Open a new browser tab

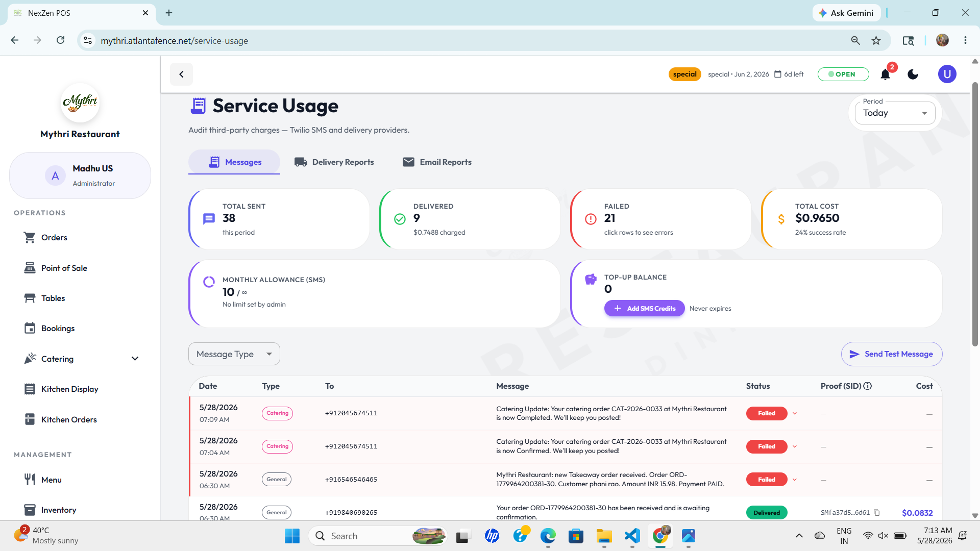pyautogui.click(x=169, y=13)
